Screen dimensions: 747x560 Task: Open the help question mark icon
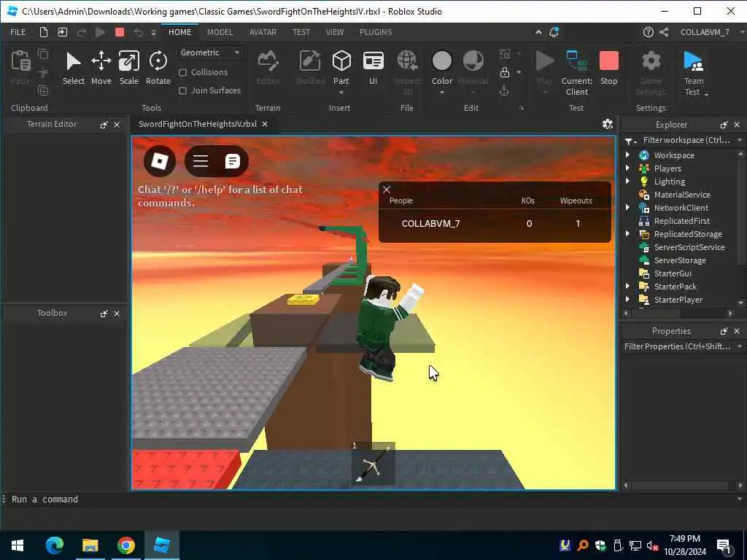[648, 32]
